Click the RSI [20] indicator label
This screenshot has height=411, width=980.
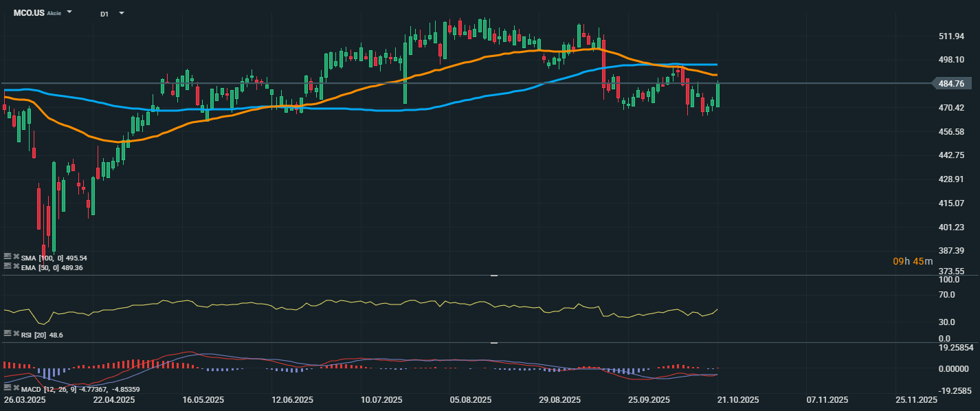pyautogui.click(x=34, y=335)
